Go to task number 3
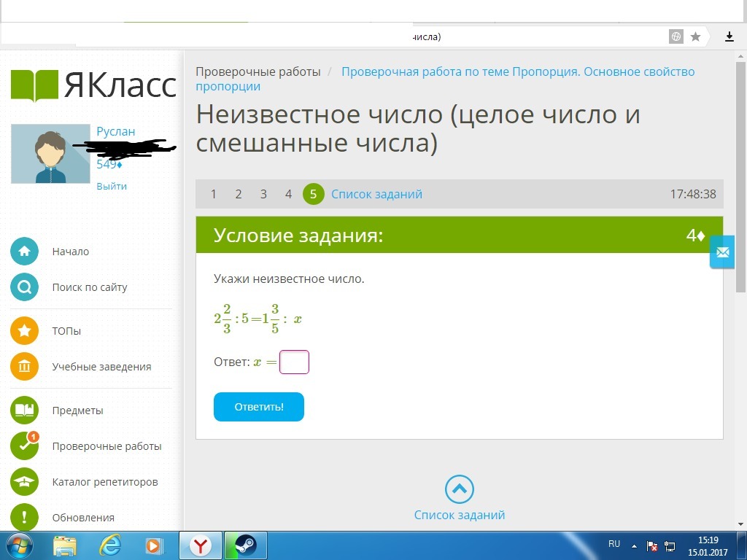 click(263, 194)
